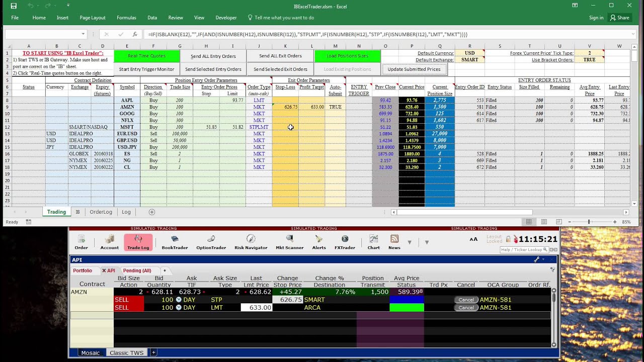Switch to the IB sheet tab

point(77,212)
